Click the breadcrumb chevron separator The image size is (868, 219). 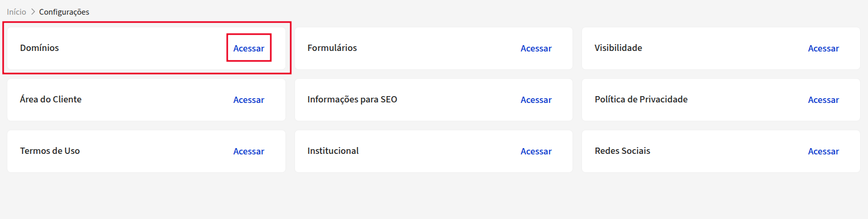pos(33,12)
